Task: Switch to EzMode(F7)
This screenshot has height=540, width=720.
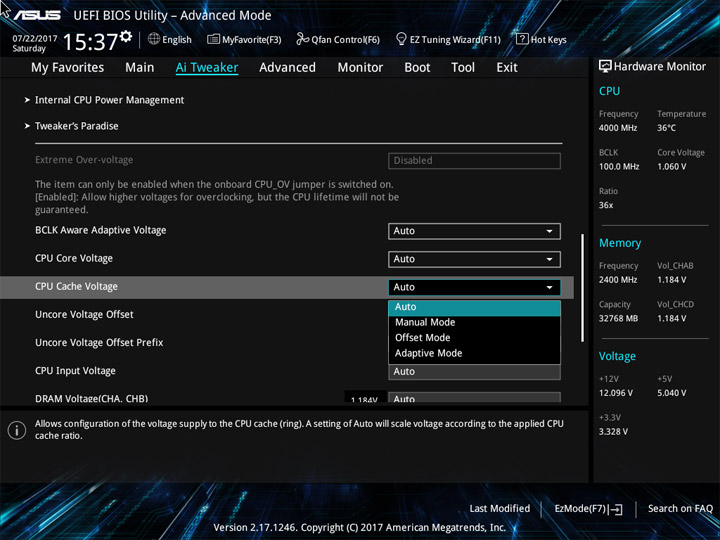Action: pyautogui.click(x=589, y=509)
